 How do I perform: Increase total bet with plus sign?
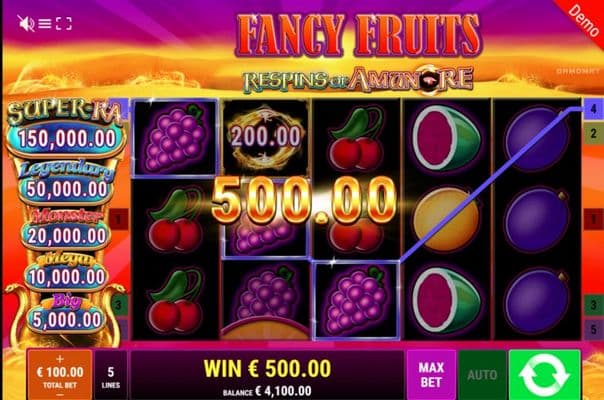click(60, 359)
